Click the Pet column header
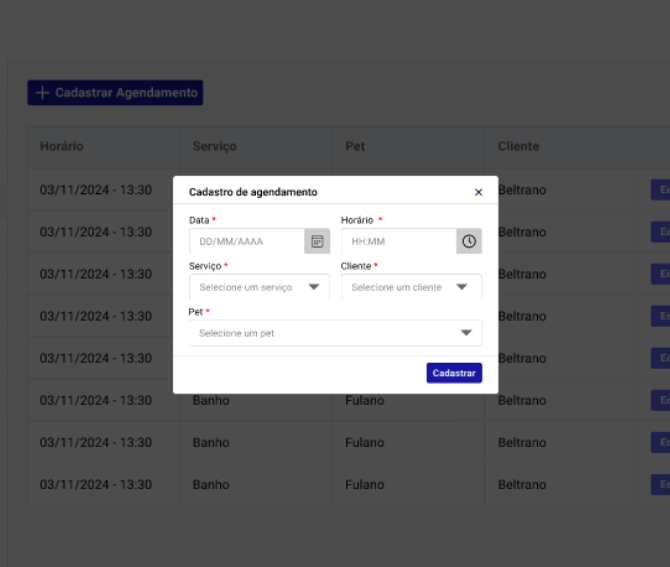Viewport: 670px width, 567px height. point(355,146)
